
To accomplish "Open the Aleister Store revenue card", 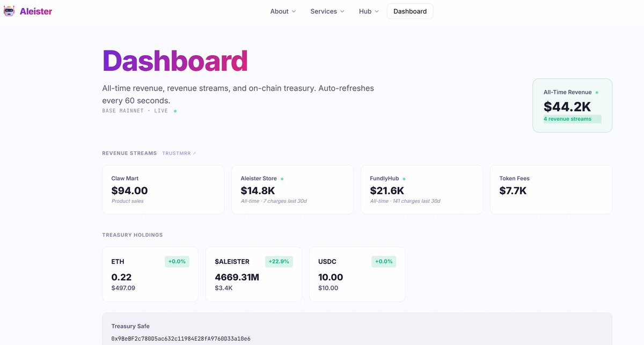I will coord(292,189).
